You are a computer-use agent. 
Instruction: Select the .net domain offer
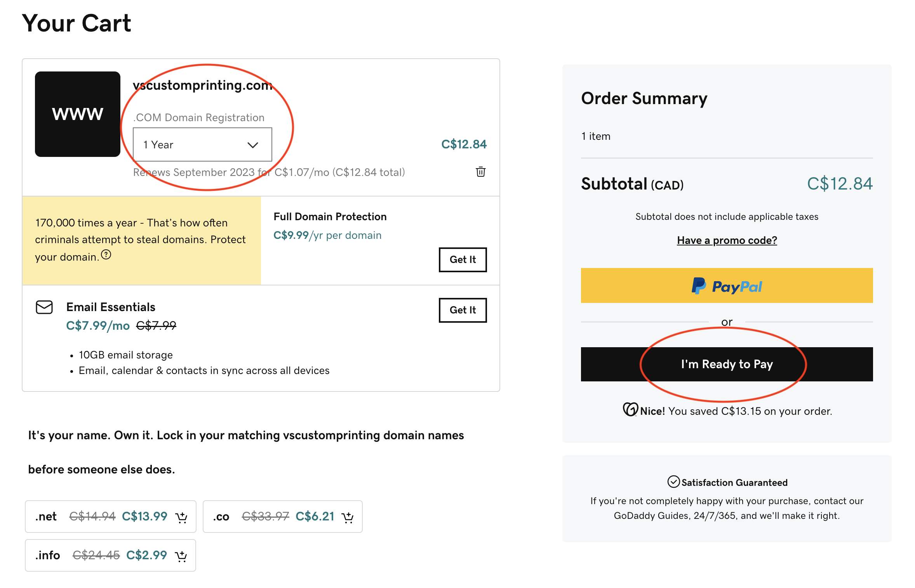pos(111,517)
